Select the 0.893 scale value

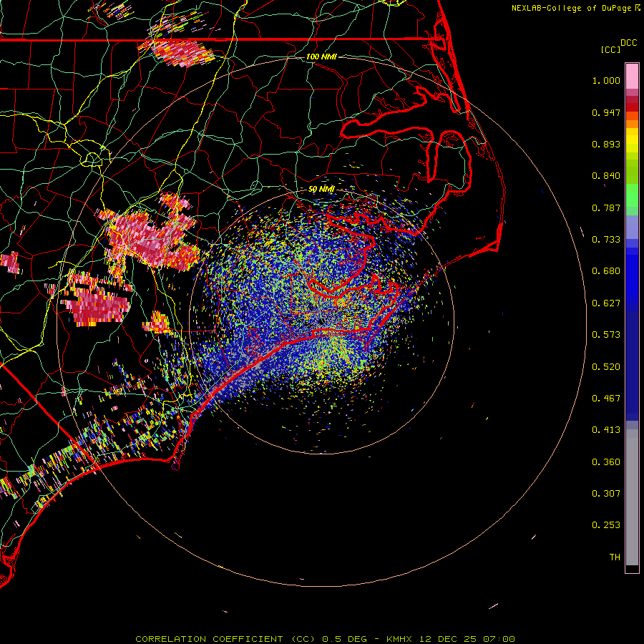click(606, 144)
